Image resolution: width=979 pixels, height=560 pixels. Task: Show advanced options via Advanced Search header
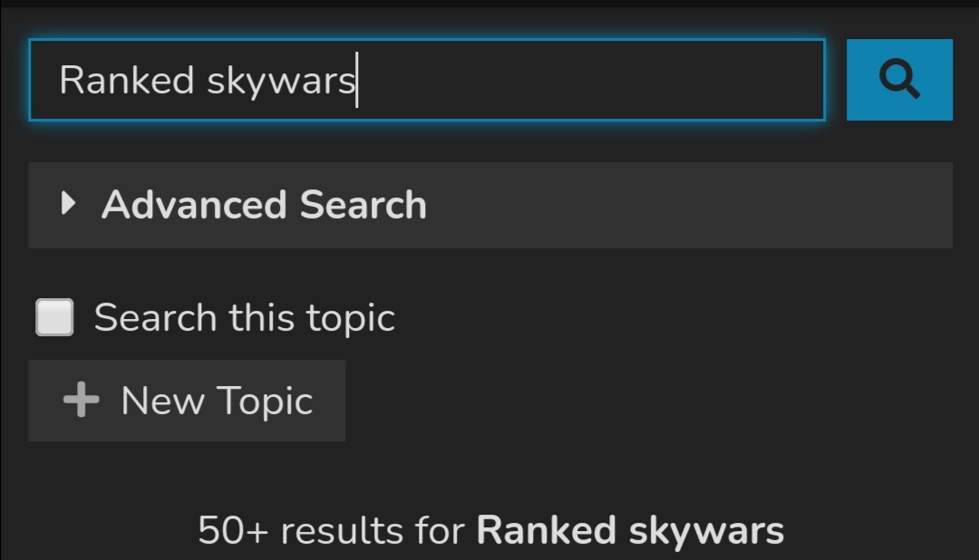tap(490, 205)
